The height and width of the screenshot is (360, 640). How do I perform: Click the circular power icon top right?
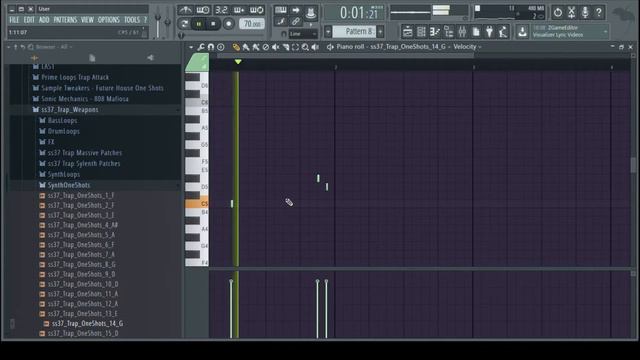(558, 13)
